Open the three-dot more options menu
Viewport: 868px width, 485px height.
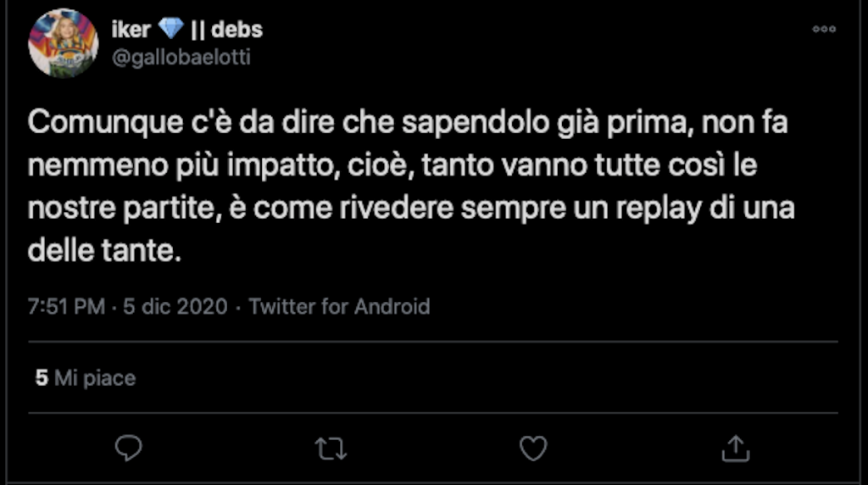[824, 30]
